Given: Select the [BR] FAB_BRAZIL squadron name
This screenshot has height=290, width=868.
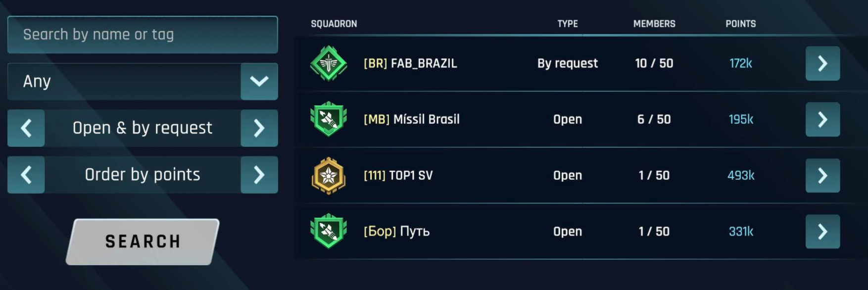Looking at the screenshot, I should click(x=410, y=63).
